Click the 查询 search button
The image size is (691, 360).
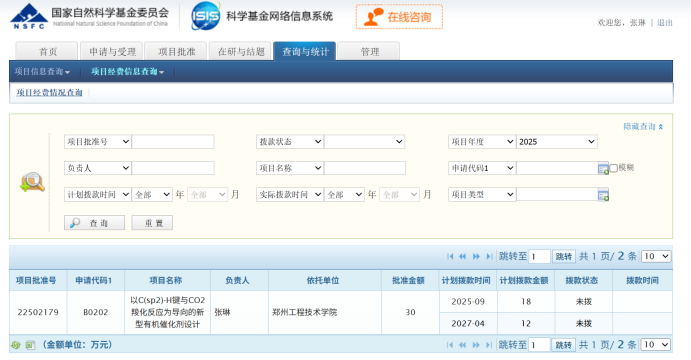tap(94, 223)
